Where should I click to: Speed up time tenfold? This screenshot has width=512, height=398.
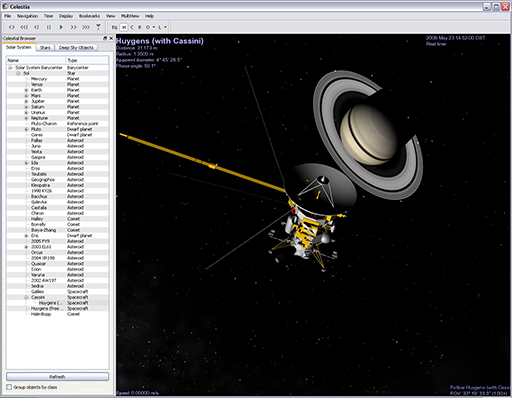(x=86, y=27)
